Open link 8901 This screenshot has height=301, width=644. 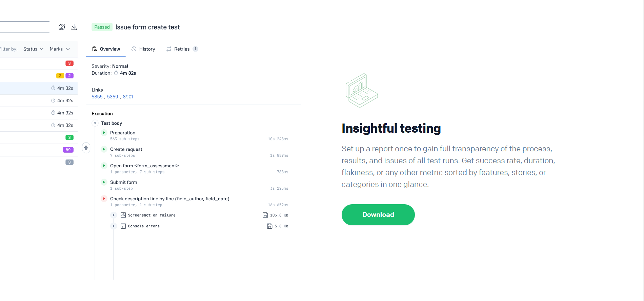click(x=128, y=97)
